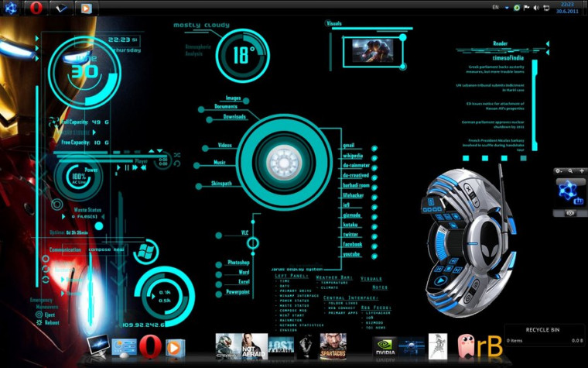
Task: Open the volume tray icon
Action: click(536, 8)
